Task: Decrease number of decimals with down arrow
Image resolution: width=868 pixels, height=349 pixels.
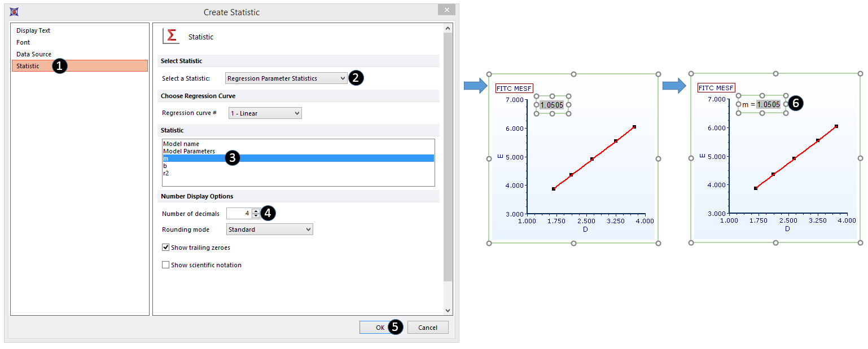Action: (256, 215)
